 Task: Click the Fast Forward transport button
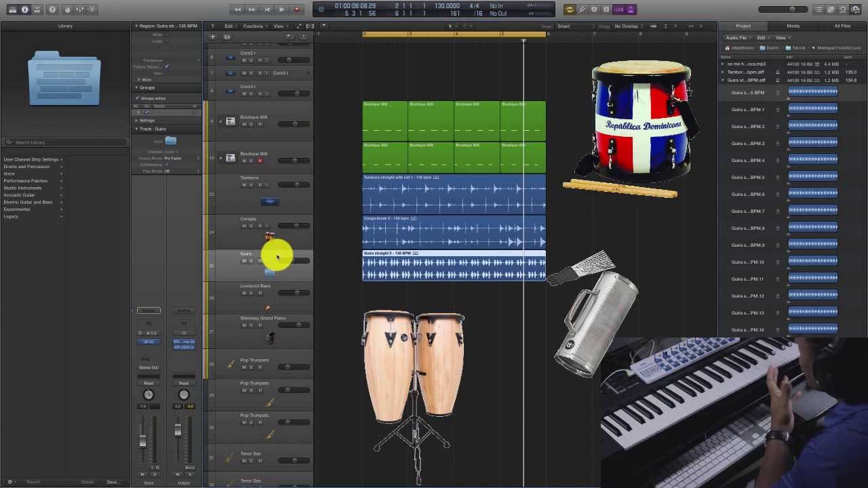(252, 9)
